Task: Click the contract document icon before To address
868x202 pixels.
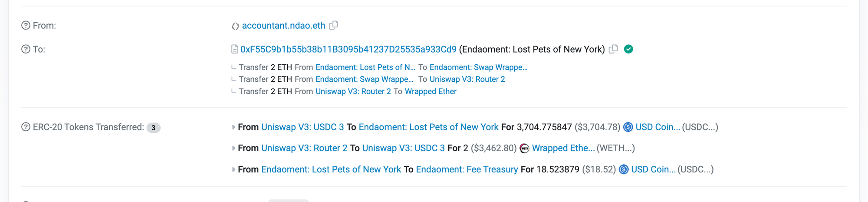Action: (234, 50)
